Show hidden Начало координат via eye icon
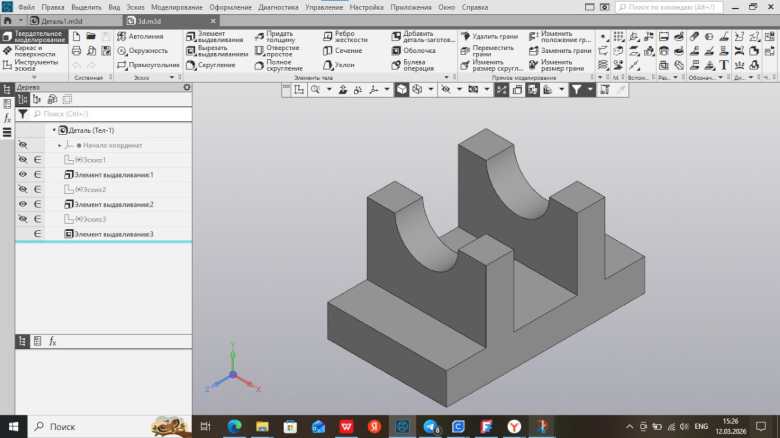The height and width of the screenshot is (438, 780). 22,145
